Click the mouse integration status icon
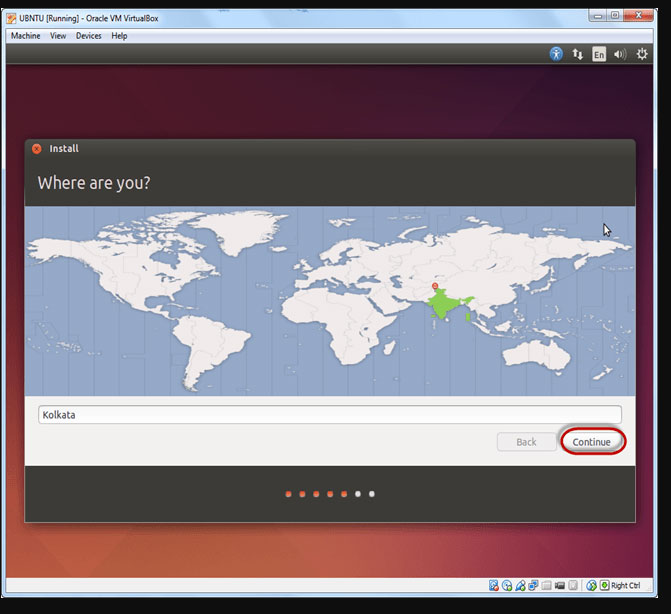 tap(591, 585)
